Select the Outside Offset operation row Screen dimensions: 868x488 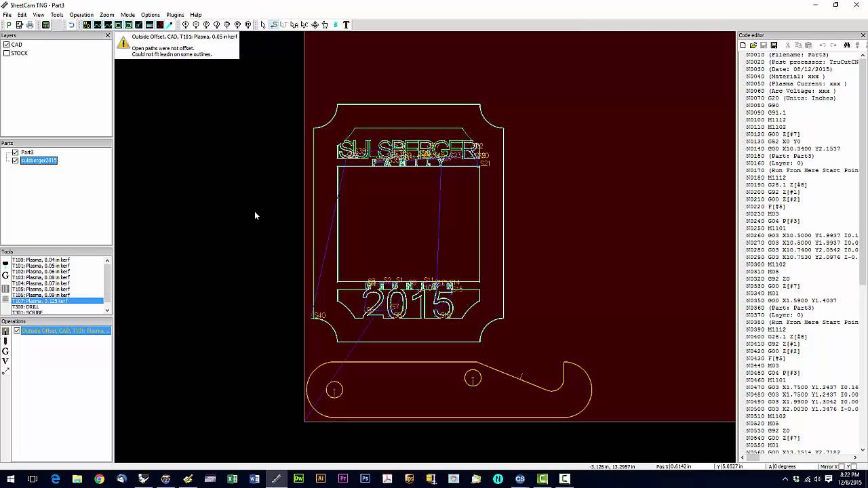66,331
